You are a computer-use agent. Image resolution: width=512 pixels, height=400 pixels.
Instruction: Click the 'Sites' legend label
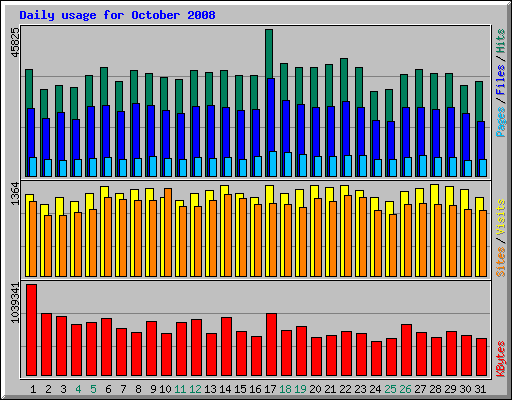(x=500, y=262)
